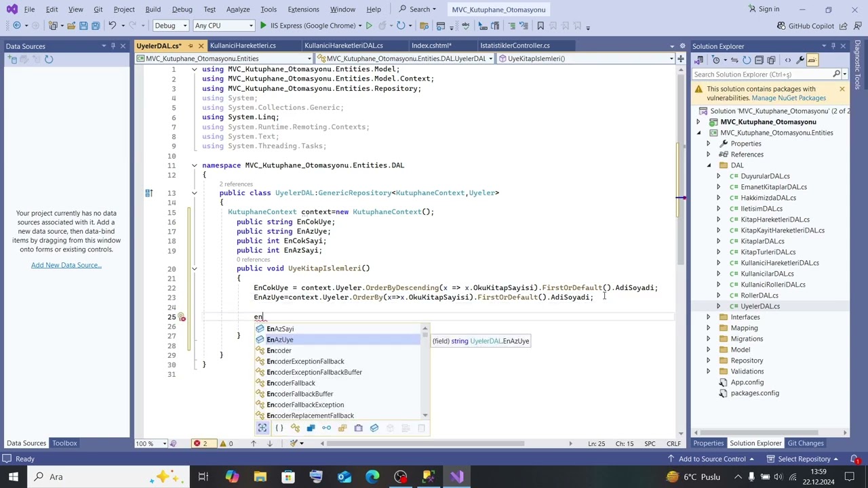Click Sync with Active Document icon in Solution Explorer
The height and width of the screenshot is (488, 868).
pyautogui.click(x=734, y=60)
